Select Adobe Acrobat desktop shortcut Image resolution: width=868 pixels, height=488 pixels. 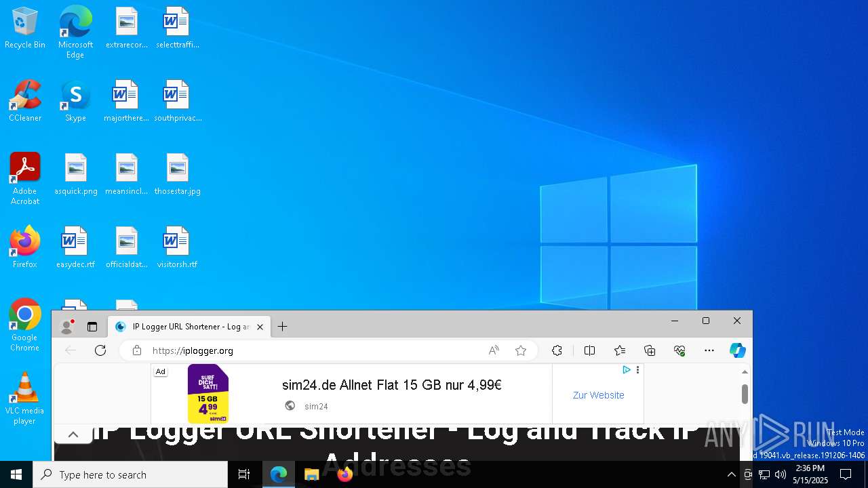(25, 179)
